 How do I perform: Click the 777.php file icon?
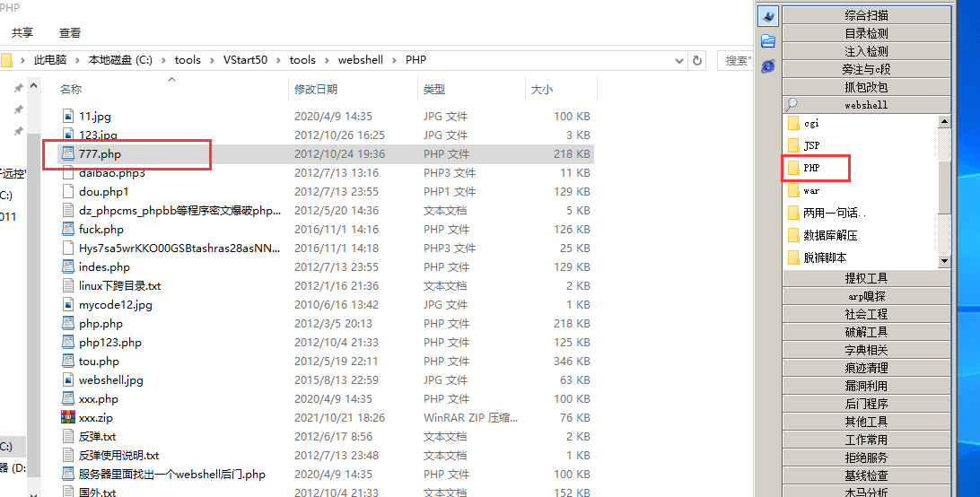[68, 154]
